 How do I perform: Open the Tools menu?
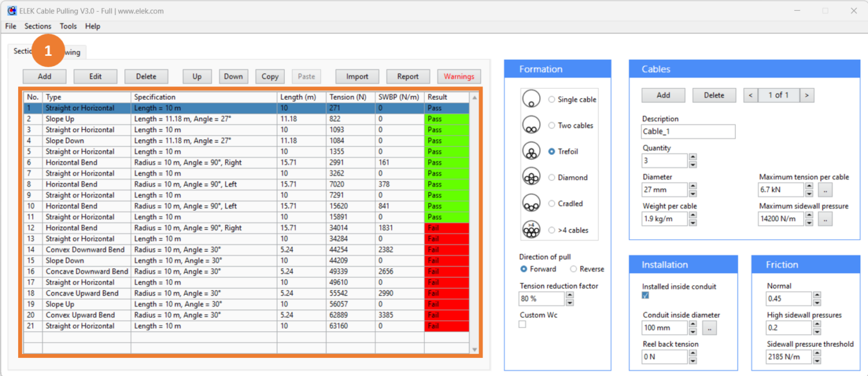pos(68,26)
